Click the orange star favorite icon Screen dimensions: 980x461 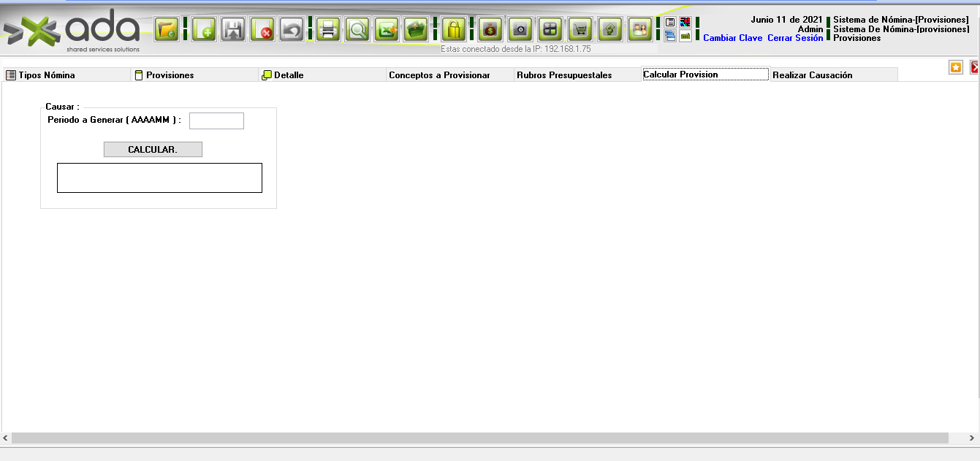point(956,67)
